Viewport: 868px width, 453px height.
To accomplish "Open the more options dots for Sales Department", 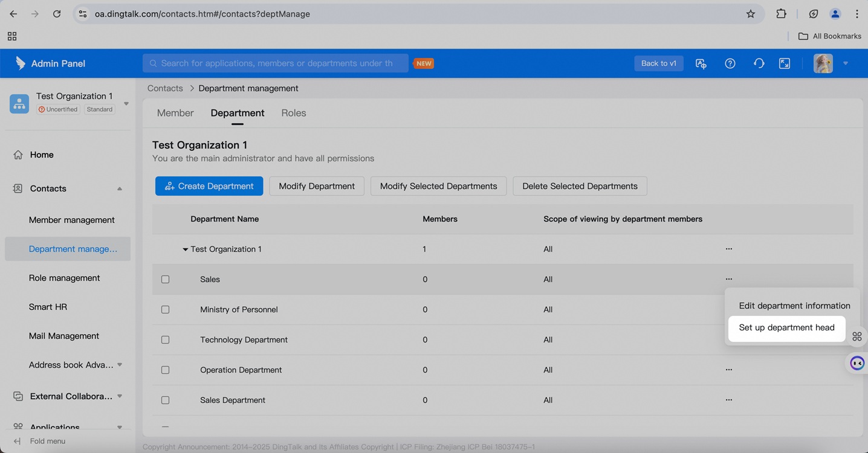I will (x=729, y=400).
